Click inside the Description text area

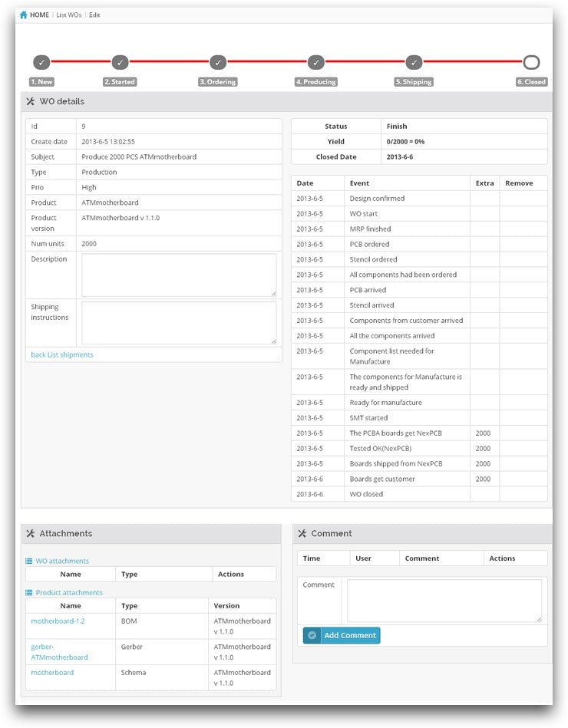pyautogui.click(x=179, y=275)
